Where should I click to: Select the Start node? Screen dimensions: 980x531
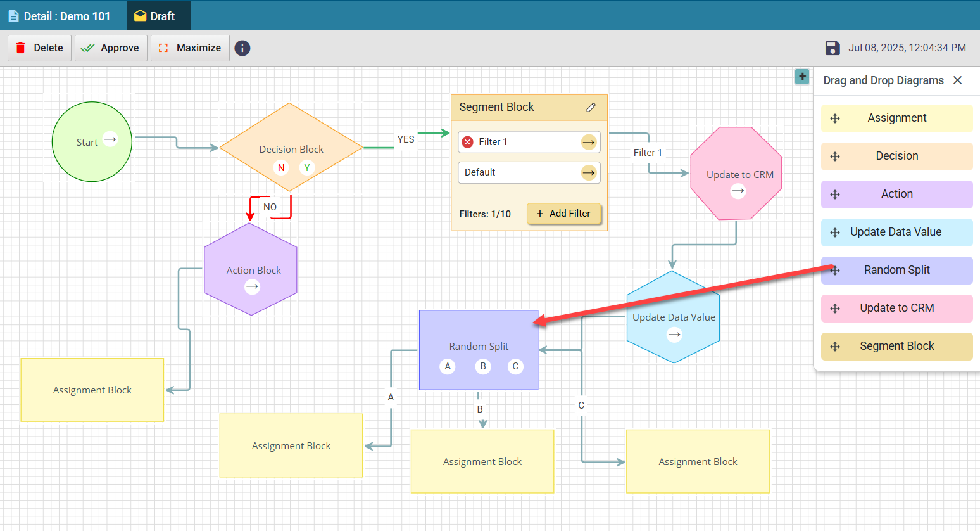tap(92, 142)
